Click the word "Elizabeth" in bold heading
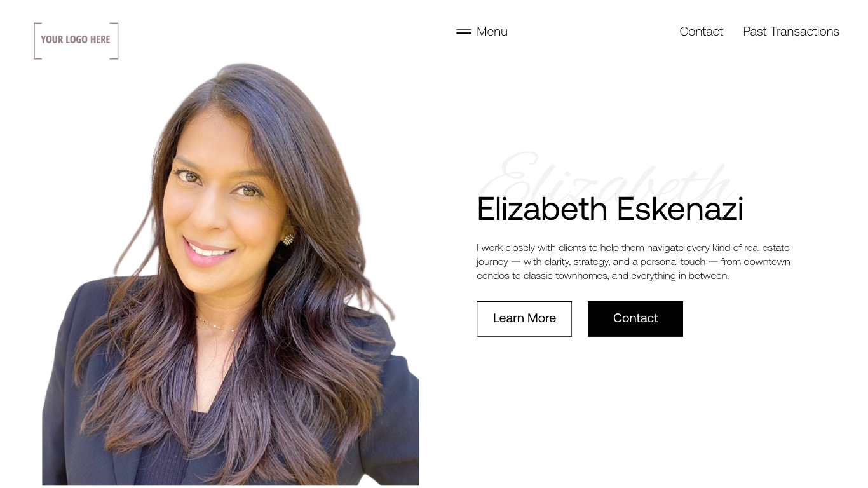The image size is (868, 488). coord(542,208)
